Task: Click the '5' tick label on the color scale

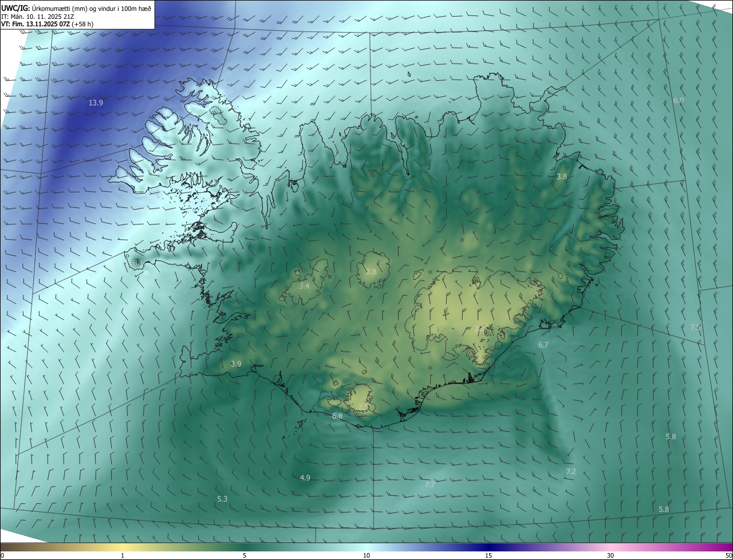Action: point(245,556)
